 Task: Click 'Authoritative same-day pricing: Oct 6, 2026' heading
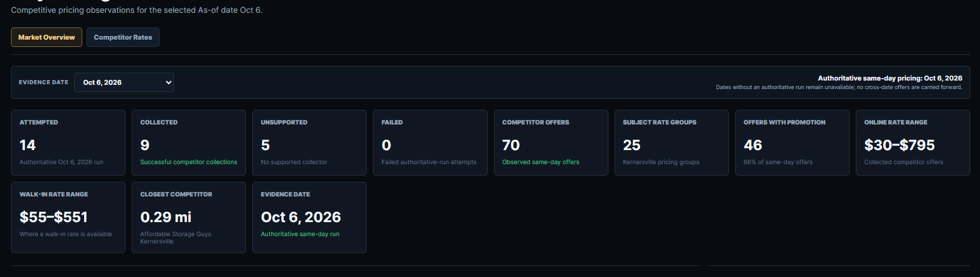click(x=890, y=78)
